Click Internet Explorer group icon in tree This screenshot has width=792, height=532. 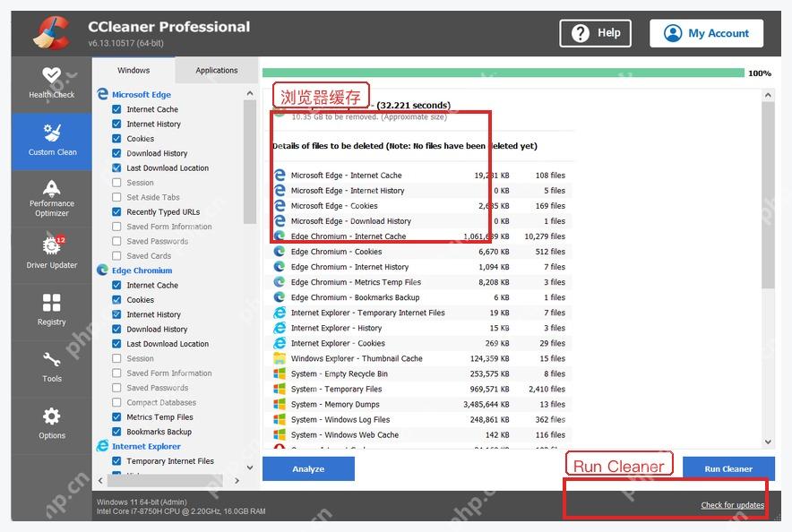102,446
